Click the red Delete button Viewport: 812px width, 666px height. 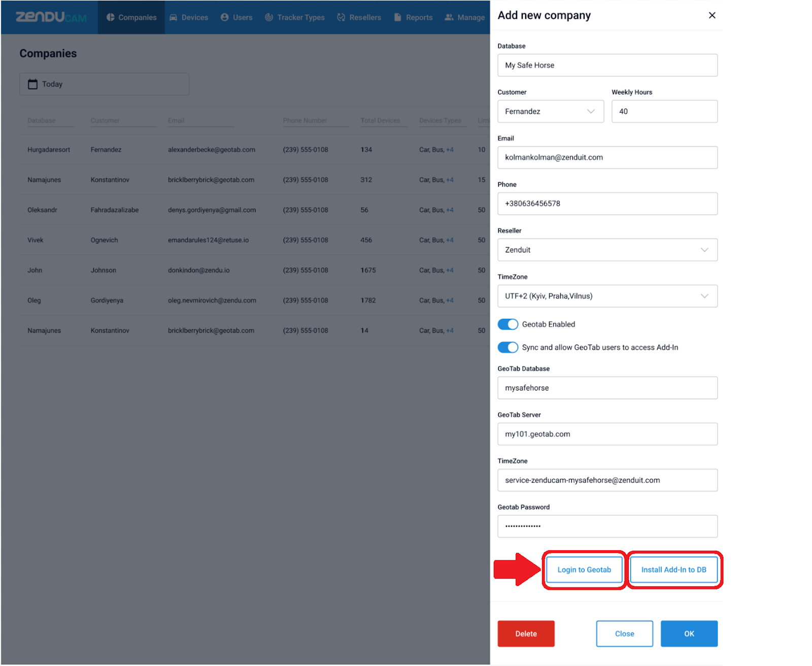[526, 634]
